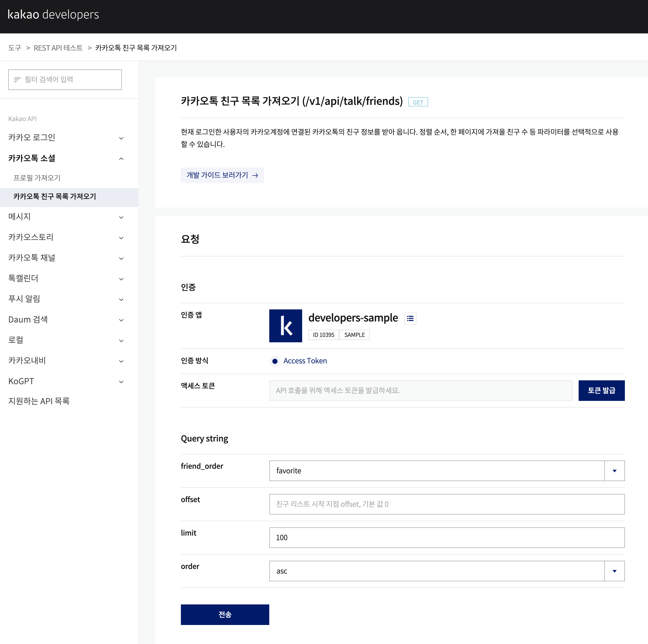Click the filter icon in search box
The width and height of the screenshot is (648, 644).
pos(17,80)
